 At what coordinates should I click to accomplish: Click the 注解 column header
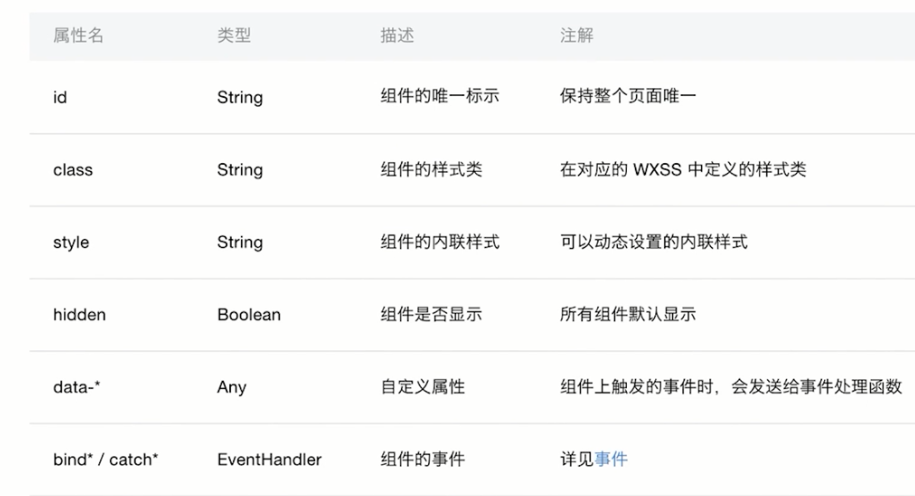click(577, 36)
